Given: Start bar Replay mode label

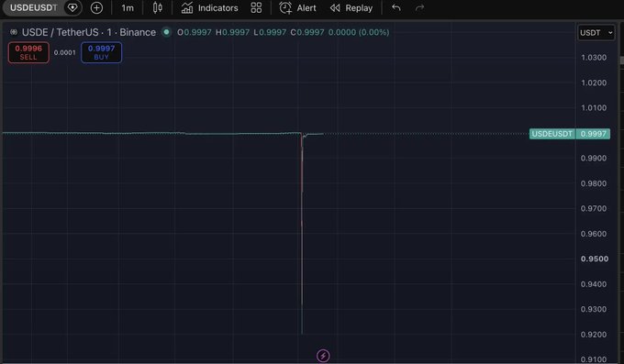Looking at the screenshot, I should pyautogui.click(x=359, y=8).
